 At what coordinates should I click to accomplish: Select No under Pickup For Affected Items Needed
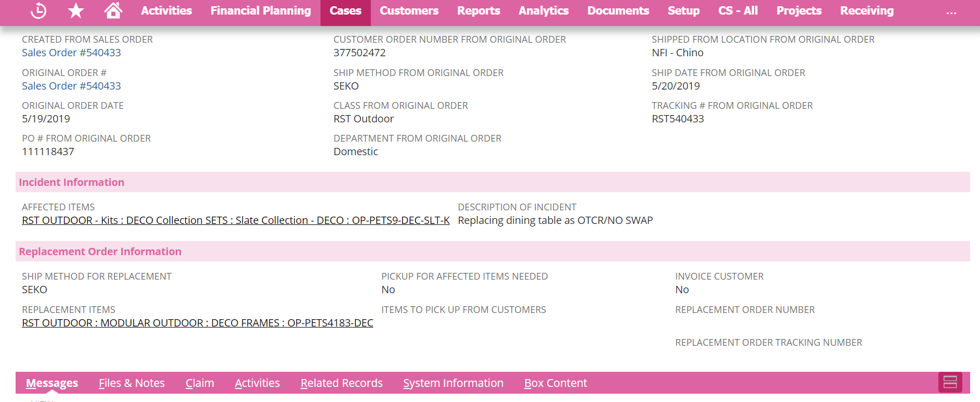tap(388, 290)
